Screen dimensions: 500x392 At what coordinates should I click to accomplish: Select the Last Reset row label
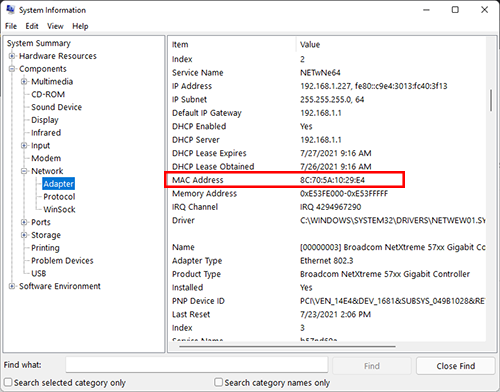coord(191,314)
